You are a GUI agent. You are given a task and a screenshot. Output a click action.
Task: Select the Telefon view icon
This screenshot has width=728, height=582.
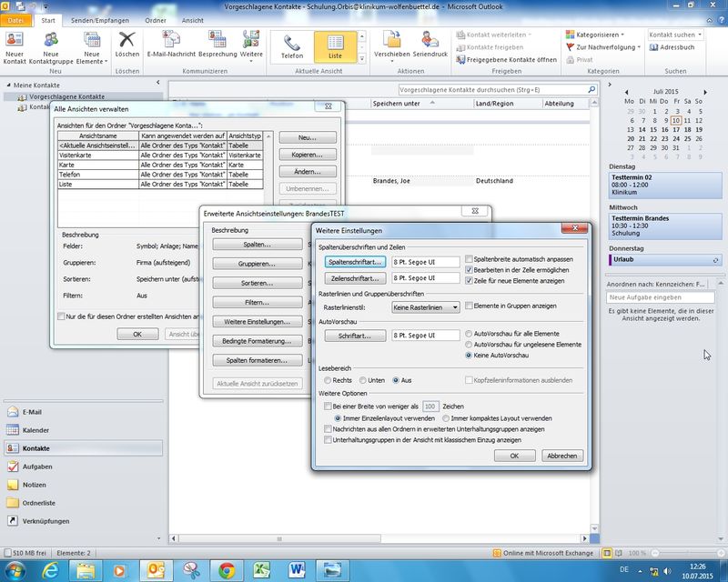(292, 43)
